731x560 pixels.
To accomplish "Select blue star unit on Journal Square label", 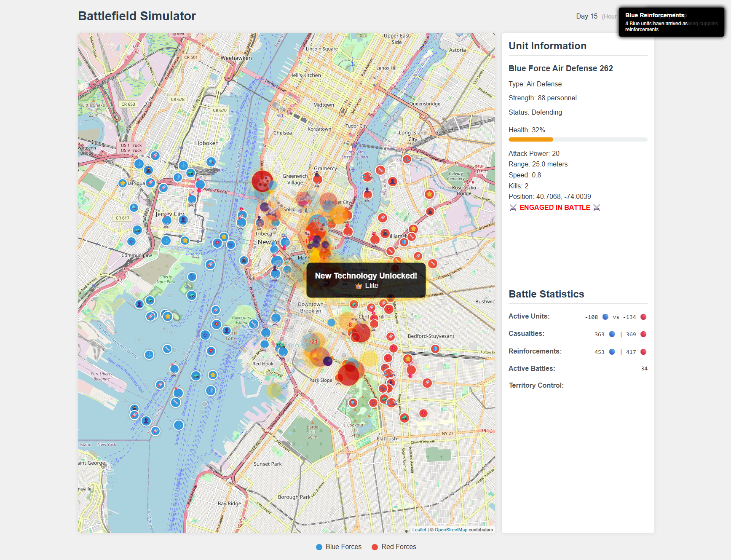I will click(123, 183).
